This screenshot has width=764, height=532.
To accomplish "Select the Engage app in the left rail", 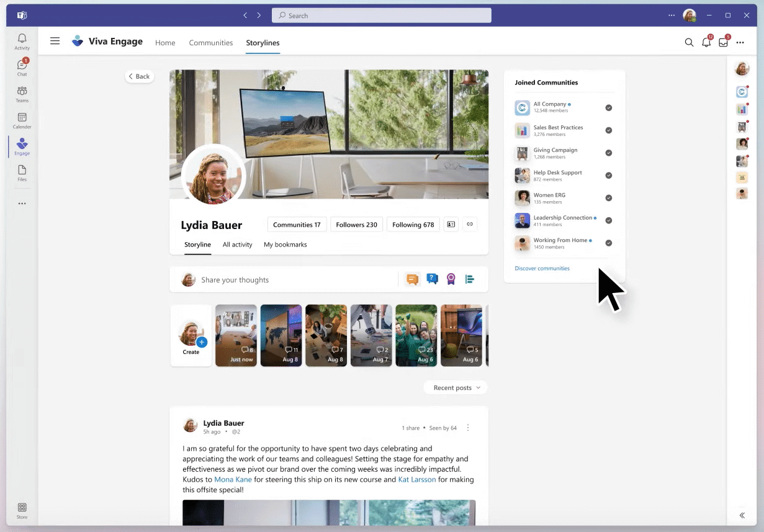I will 22,147.
